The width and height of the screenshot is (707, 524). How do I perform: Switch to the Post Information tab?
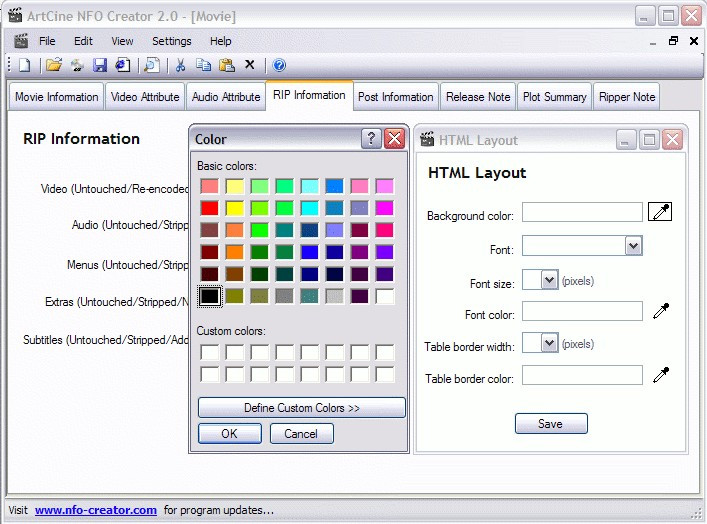(395, 97)
